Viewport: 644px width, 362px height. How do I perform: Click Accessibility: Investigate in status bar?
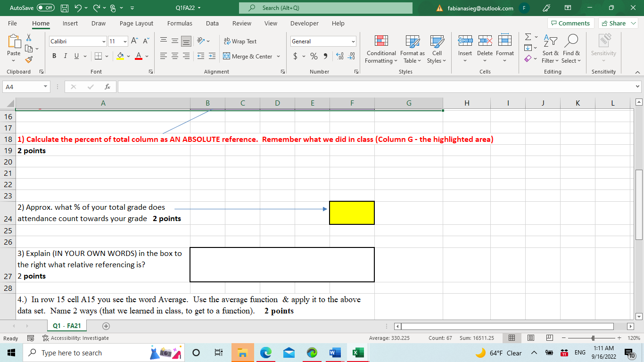click(x=75, y=338)
